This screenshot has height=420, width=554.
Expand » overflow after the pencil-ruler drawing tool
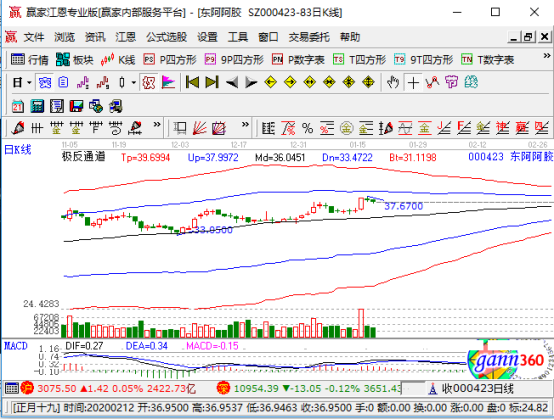157,125
